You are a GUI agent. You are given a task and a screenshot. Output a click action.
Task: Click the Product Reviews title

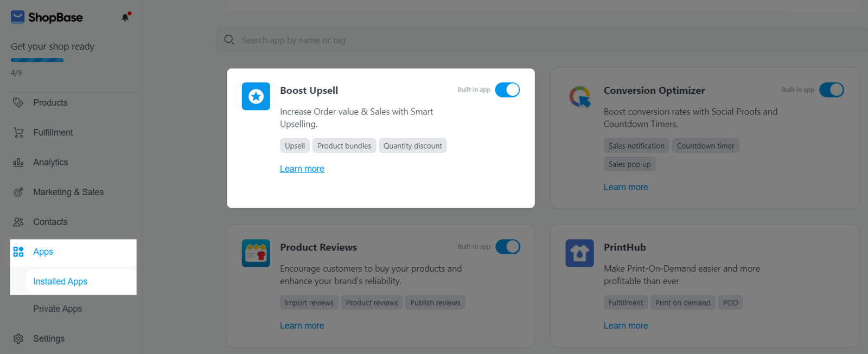[x=318, y=247]
